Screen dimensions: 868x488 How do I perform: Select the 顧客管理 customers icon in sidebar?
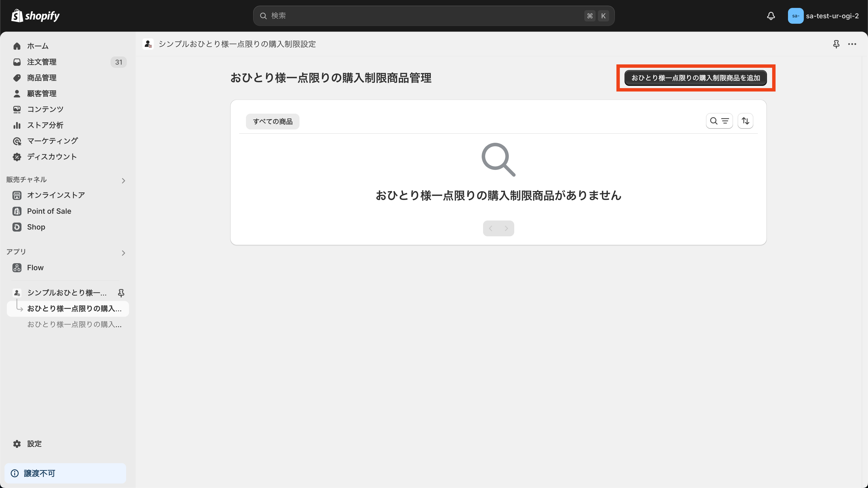point(17,93)
